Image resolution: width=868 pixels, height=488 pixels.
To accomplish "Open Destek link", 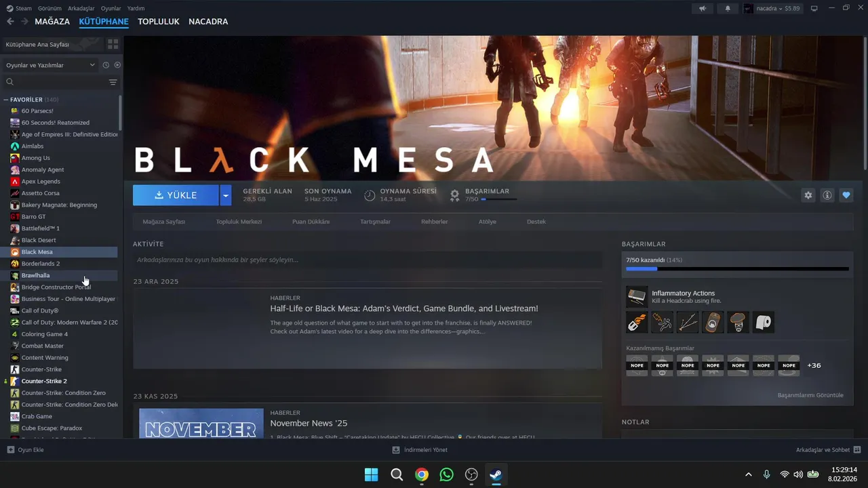I will [x=536, y=222].
